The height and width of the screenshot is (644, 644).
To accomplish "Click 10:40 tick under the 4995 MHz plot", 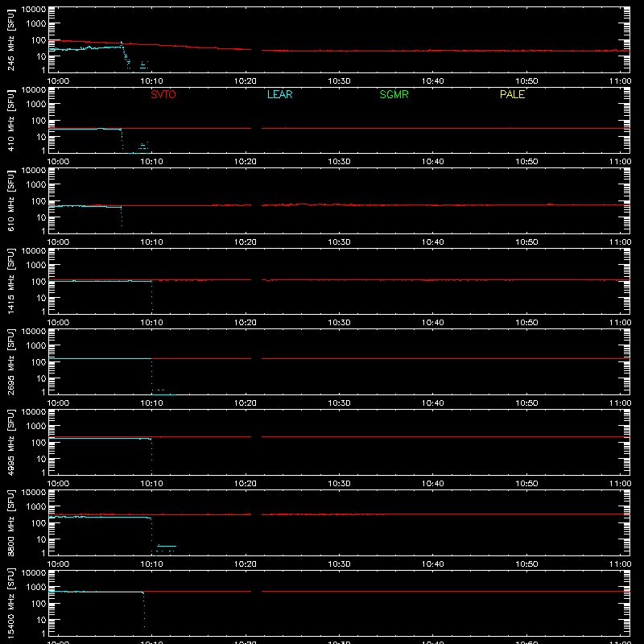I will click(x=432, y=484).
